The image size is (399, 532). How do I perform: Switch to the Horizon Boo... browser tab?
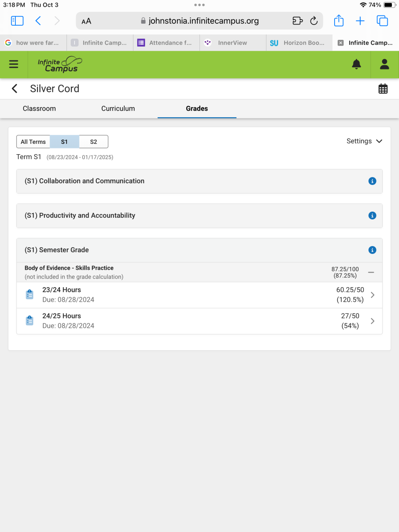point(299,43)
